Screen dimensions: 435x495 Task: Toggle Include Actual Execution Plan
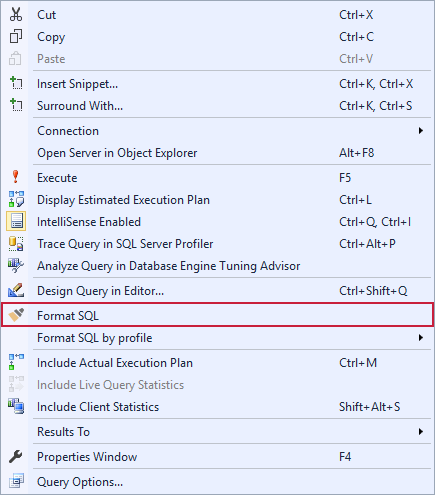[x=217, y=363]
